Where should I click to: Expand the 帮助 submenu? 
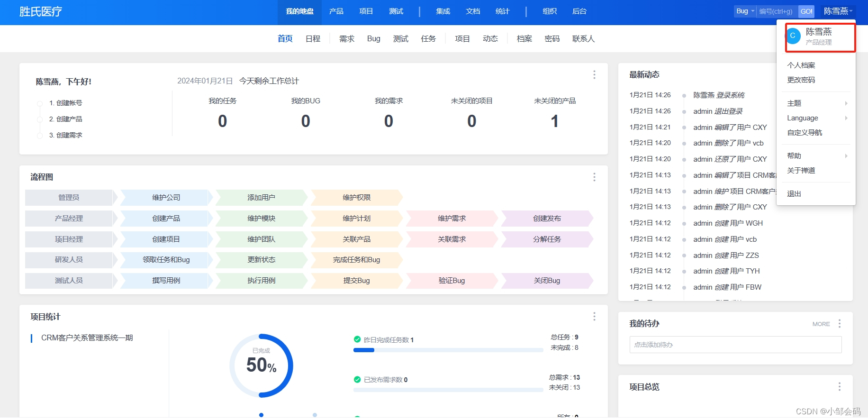click(x=817, y=156)
